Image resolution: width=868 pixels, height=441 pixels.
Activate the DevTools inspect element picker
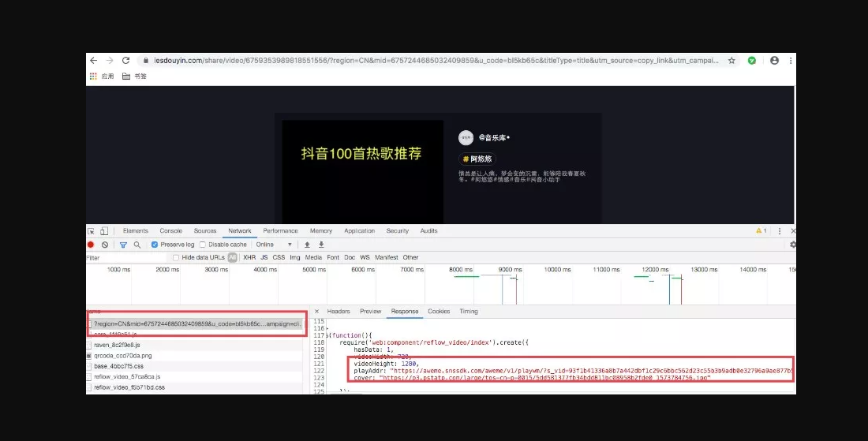92,230
